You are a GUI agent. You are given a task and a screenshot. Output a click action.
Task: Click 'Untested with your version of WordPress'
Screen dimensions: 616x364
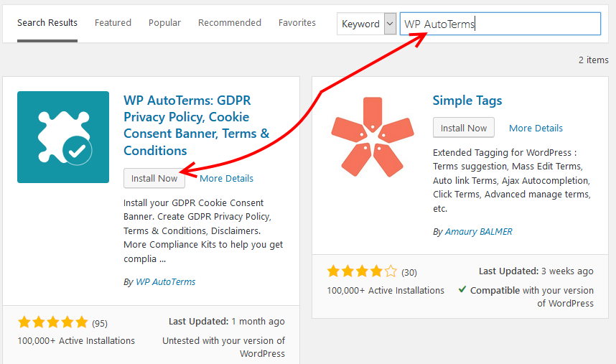(223, 347)
